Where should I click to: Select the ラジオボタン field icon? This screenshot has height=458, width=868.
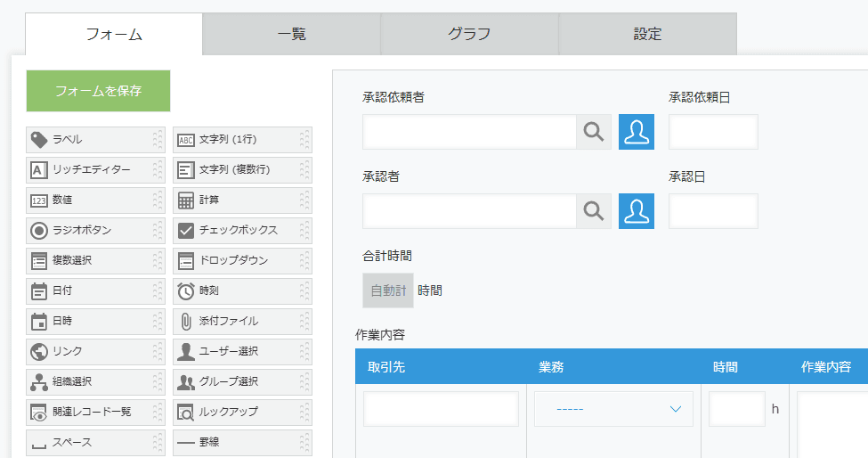click(39, 231)
